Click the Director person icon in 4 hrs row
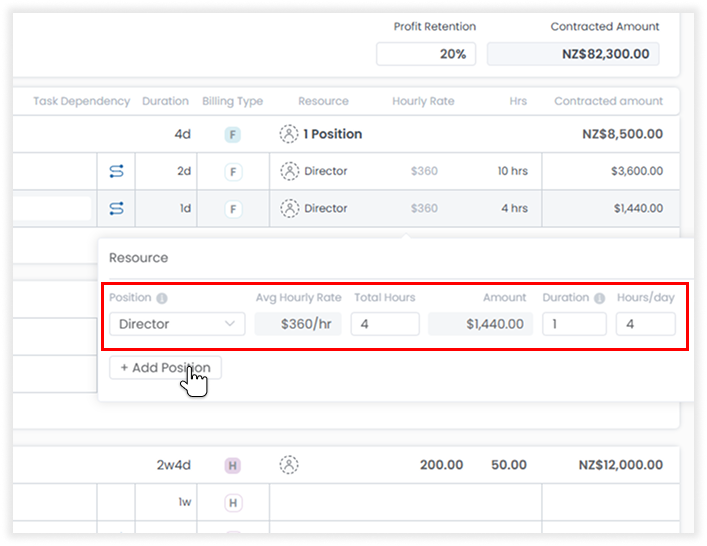The image size is (707, 546). pyautogui.click(x=289, y=208)
